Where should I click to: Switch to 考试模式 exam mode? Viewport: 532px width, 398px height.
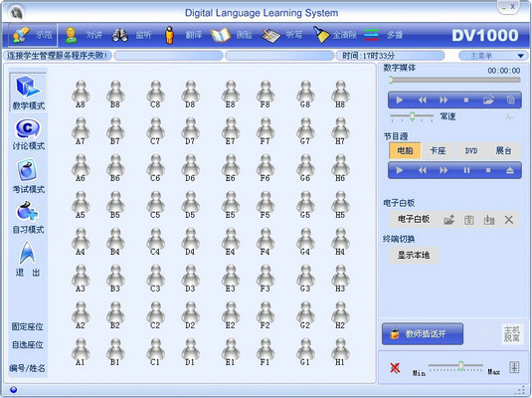29,175
